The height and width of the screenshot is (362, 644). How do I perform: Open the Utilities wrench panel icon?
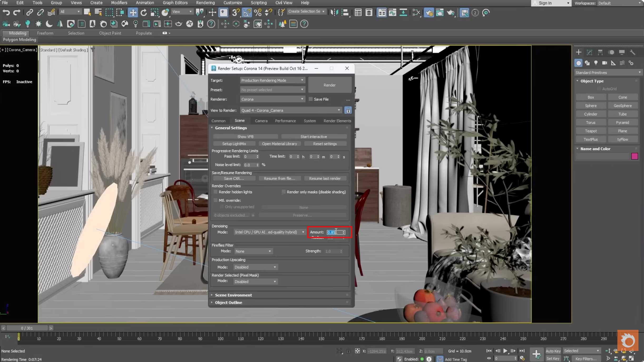(x=632, y=52)
